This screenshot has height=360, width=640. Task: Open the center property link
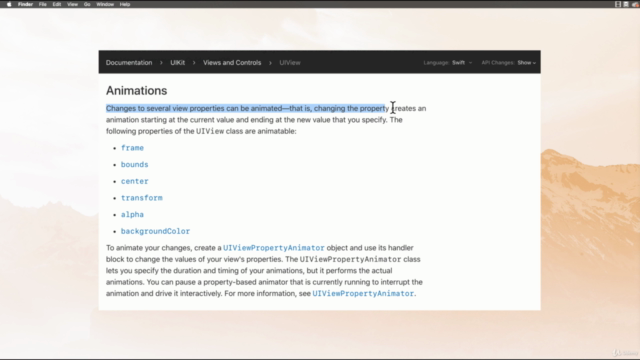click(135, 181)
